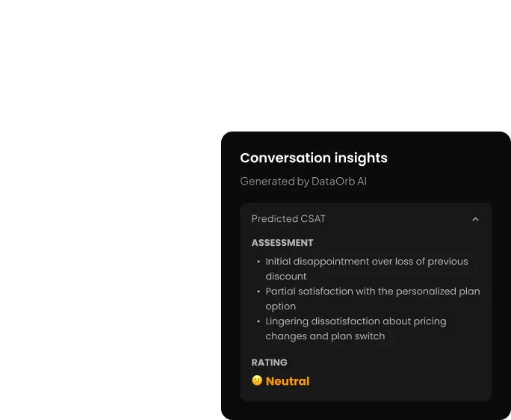Click the Conversation insights heading
Viewport: 511px width, 420px height.
pos(314,158)
